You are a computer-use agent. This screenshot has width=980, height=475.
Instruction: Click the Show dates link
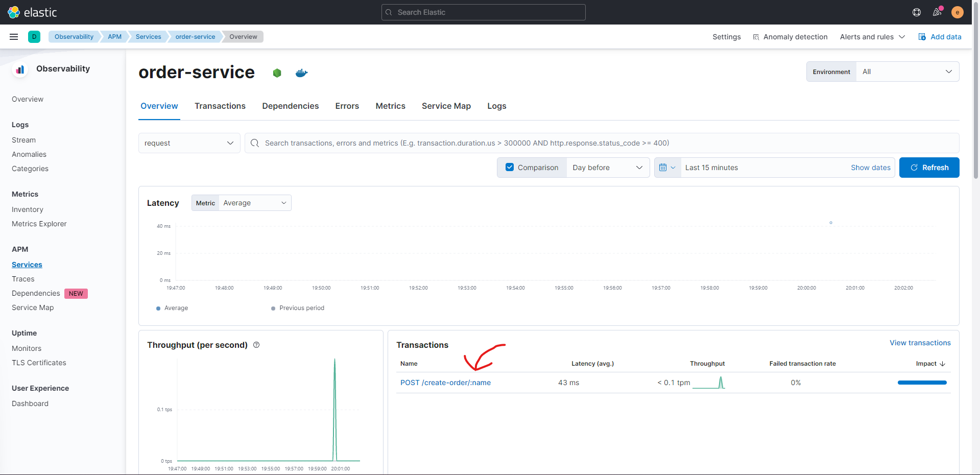[871, 168]
